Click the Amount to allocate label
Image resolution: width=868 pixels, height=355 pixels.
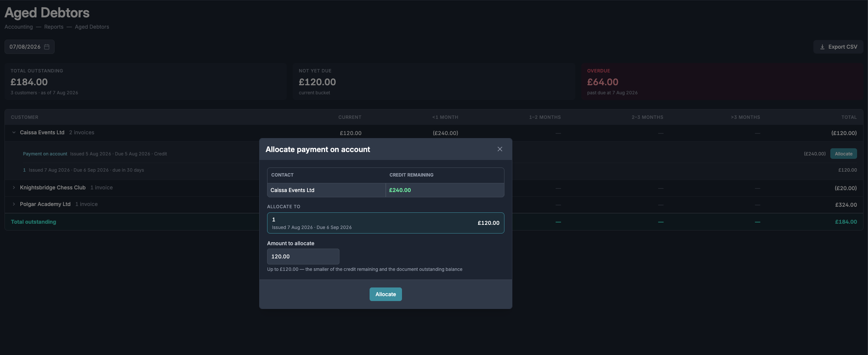point(290,243)
